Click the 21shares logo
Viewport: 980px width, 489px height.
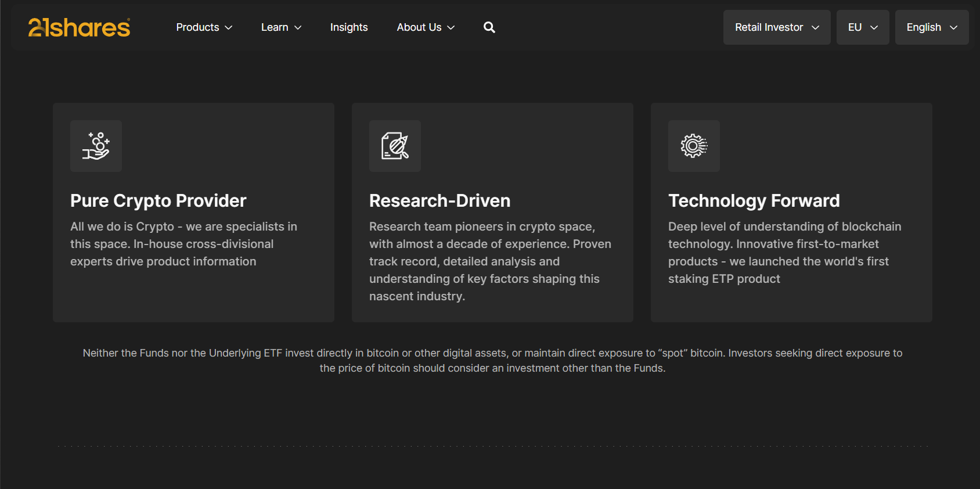(79, 27)
